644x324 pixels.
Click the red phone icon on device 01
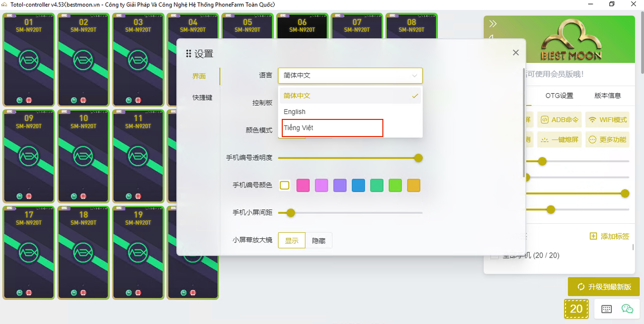pyautogui.click(x=29, y=100)
